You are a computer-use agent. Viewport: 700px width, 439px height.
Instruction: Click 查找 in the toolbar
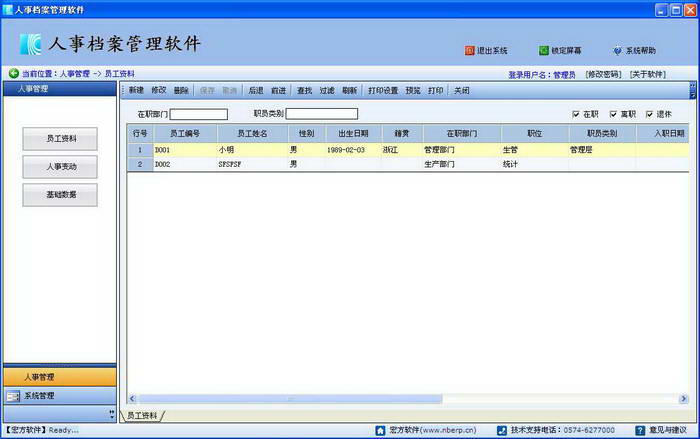pyautogui.click(x=304, y=90)
